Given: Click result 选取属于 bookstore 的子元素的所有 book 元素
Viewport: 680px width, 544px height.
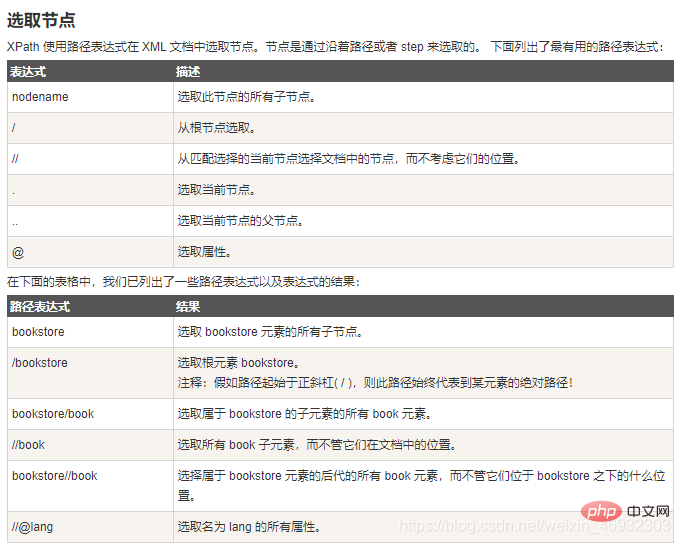Looking at the screenshot, I should click(304, 414).
